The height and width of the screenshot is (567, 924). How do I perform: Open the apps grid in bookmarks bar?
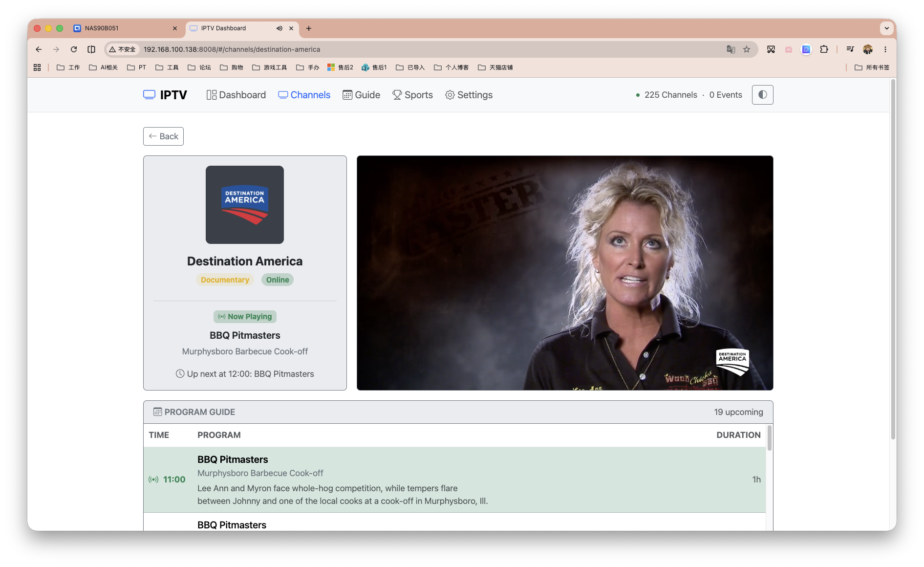pyautogui.click(x=37, y=67)
